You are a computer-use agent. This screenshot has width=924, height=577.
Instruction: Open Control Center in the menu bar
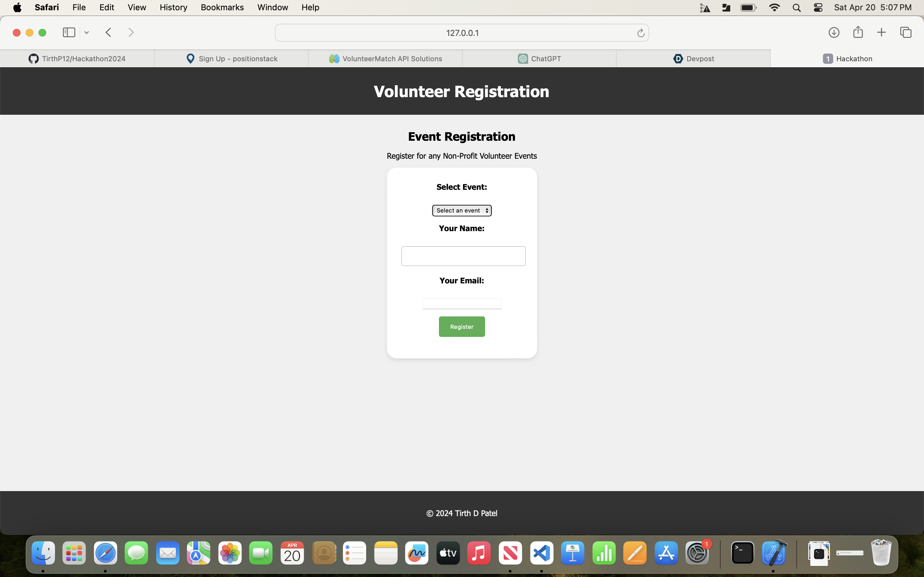coord(818,8)
